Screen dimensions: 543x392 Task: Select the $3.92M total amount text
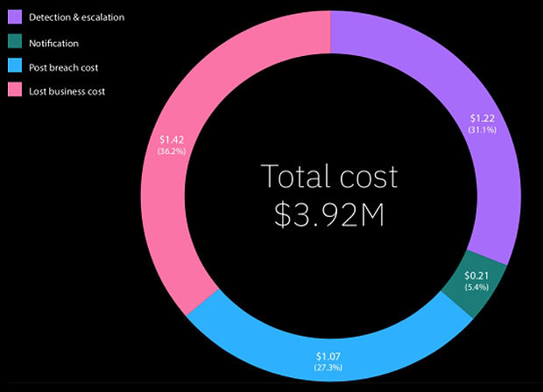(x=329, y=214)
